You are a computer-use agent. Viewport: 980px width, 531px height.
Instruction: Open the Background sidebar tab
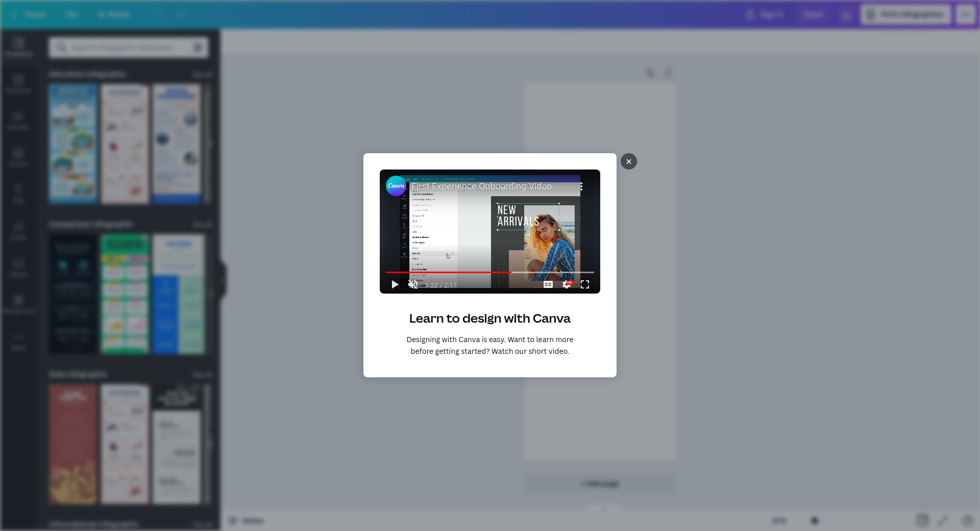[18, 304]
